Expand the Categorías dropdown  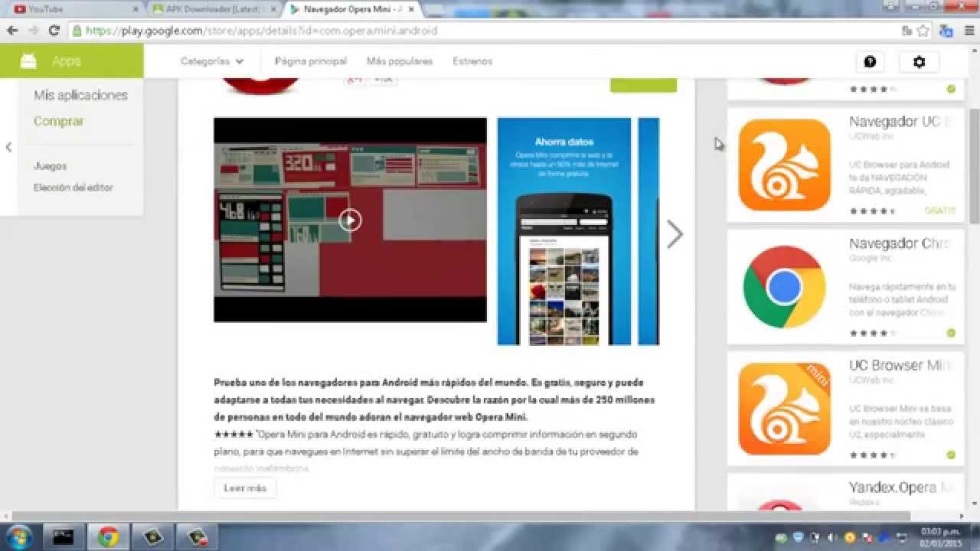click(x=212, y=61)
